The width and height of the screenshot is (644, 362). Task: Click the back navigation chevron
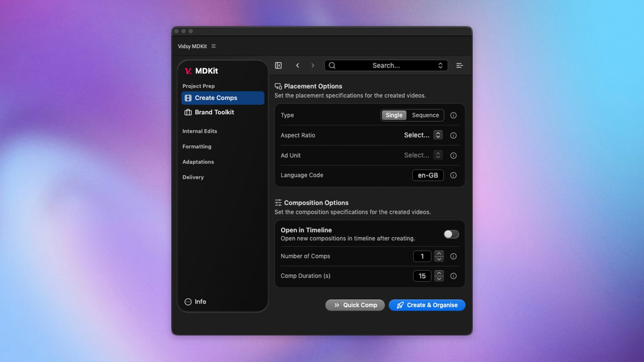click(x=298, y=65)
